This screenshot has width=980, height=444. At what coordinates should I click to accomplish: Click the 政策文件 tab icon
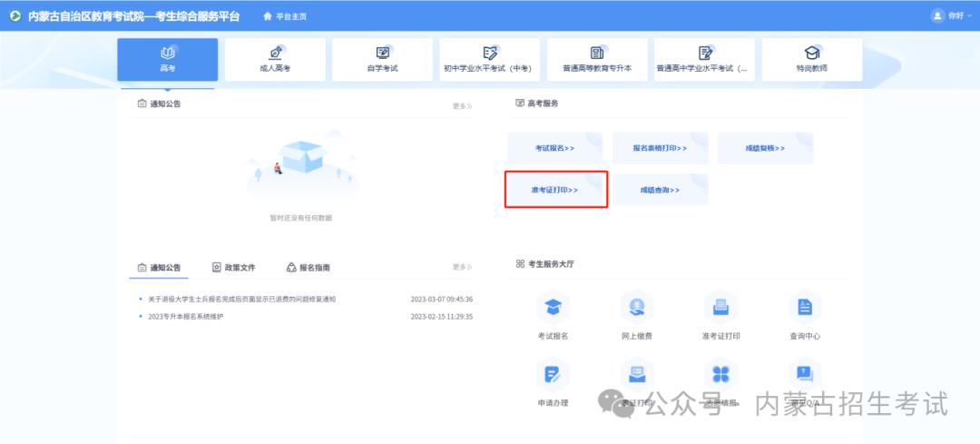[217, 267]
